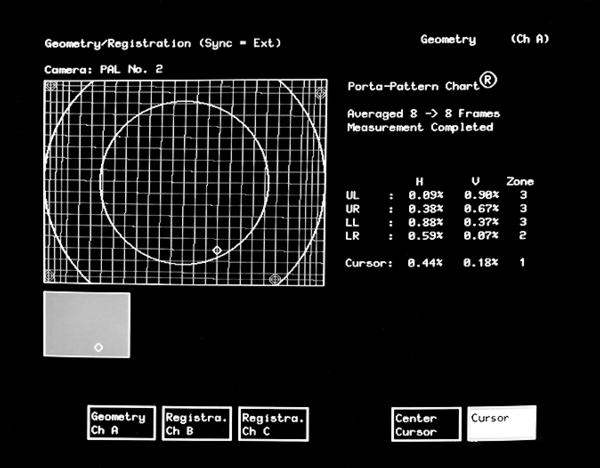This screenshot has width=600, height=468.
Task: Click the 'Geometry/Registration (Sync = Ext)' title
Action: 163,44
